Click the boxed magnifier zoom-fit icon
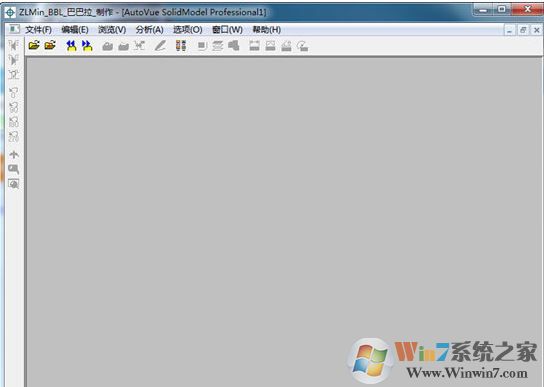 (x=14, y=184)
